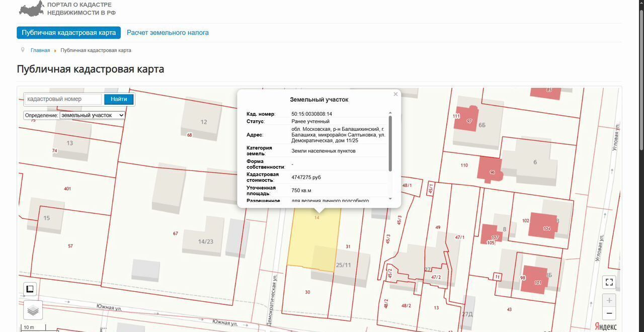Click highlighted yellow parcel 14 on map
This screenshot has height=332, width=644.
[x=313, y=241]
